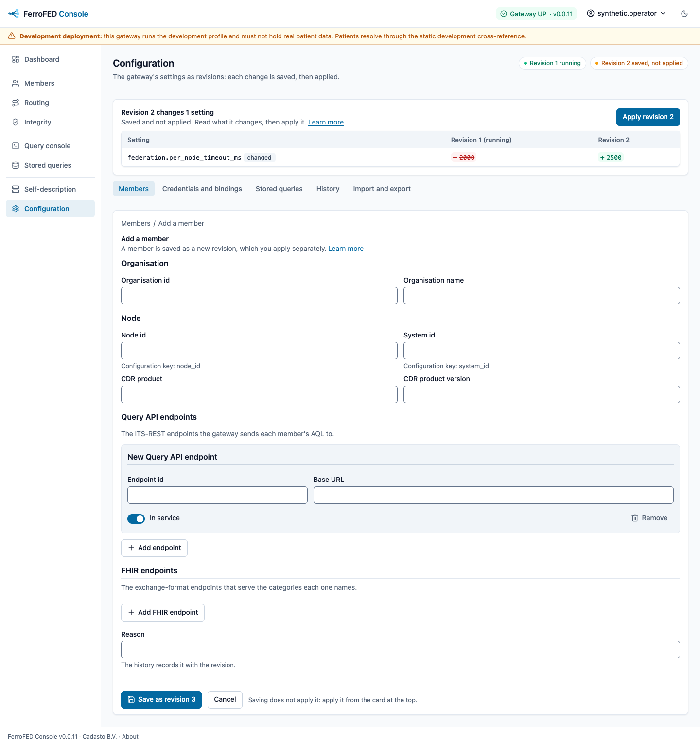Open the Stored queries configuration tab
The width and height of the screenshot is (700, 746).
pos(279,189)
